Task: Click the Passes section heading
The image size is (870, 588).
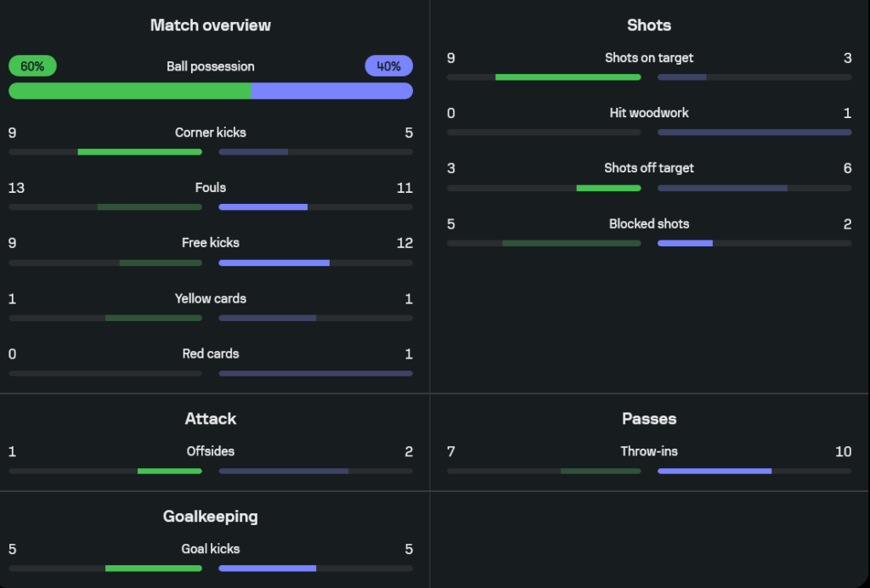Action: (x=649, y=419)
